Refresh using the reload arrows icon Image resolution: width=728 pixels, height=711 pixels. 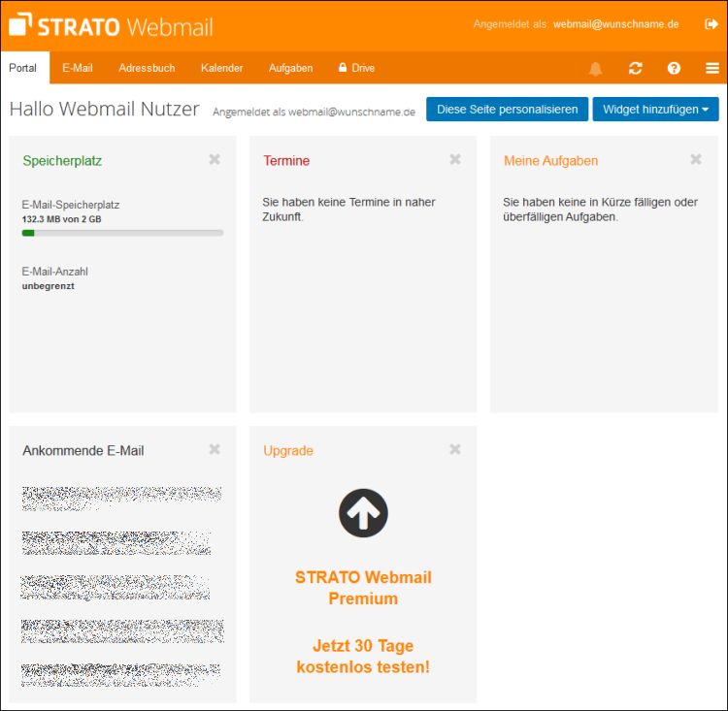[635, 68]
